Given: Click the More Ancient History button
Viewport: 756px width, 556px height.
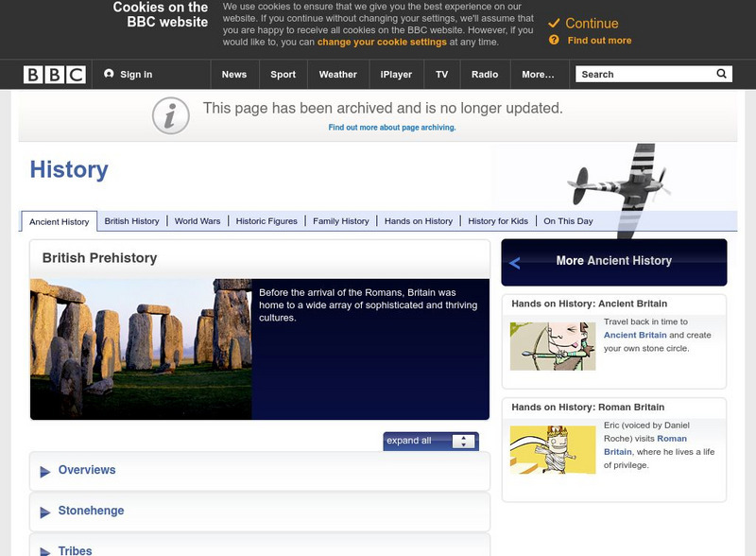Looking at the screenshot, I should pos(613,262).
